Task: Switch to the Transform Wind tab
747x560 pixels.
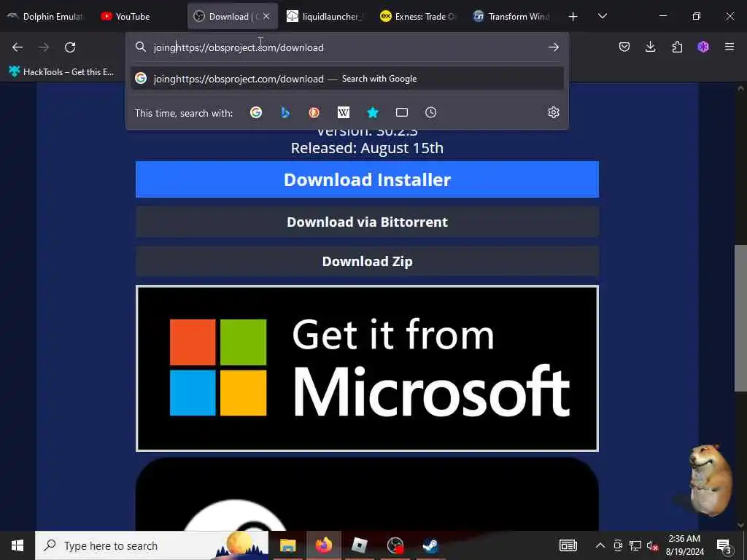Action: pyautogui.click(x=511, y=17)
